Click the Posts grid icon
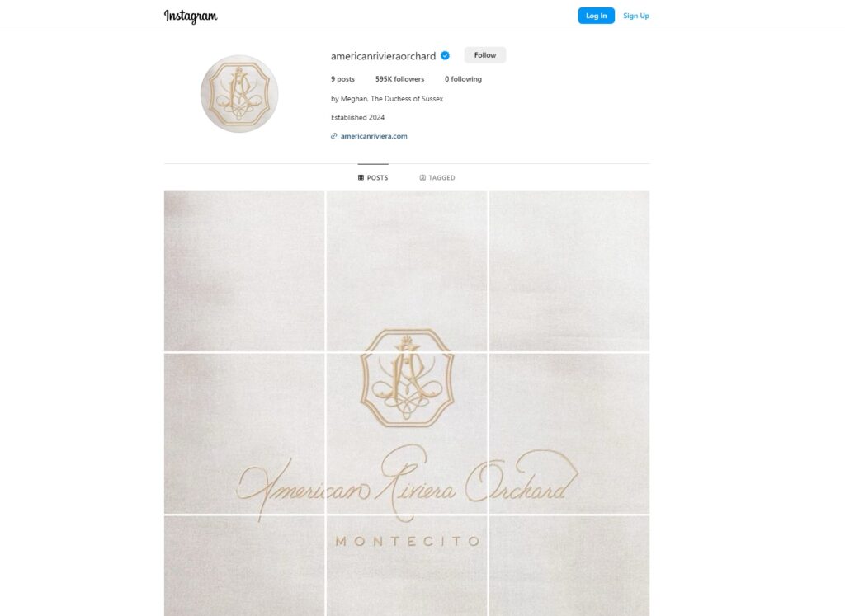 (x=361, y=177)
